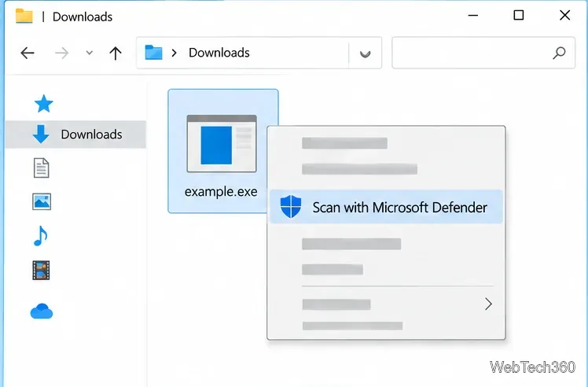The height and width of the screenshot is (387, 588).
Task: Maximize the Downloads window
Action: click(x=519, y=15)
